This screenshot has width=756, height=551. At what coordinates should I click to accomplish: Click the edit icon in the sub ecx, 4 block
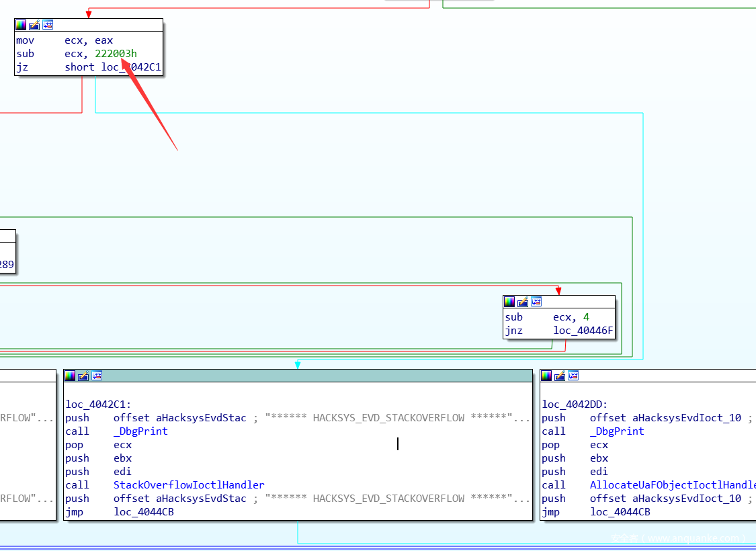click(x=523, y=302)
